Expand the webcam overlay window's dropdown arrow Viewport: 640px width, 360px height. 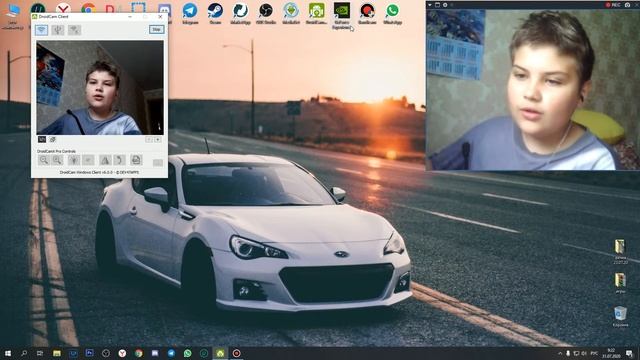click(x=429, y=5)
